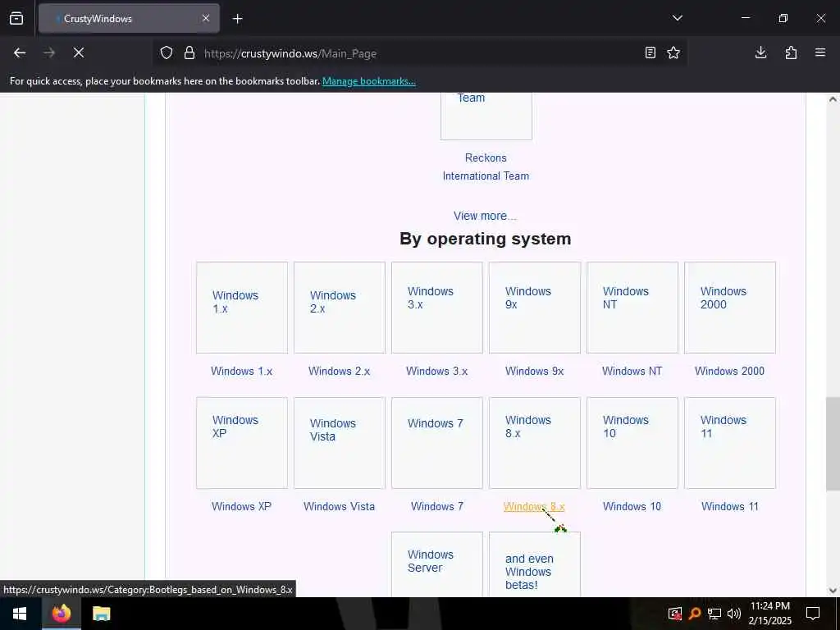Close the CrustyWindows tab
The image size is (840, 630).
coord(206,18)
